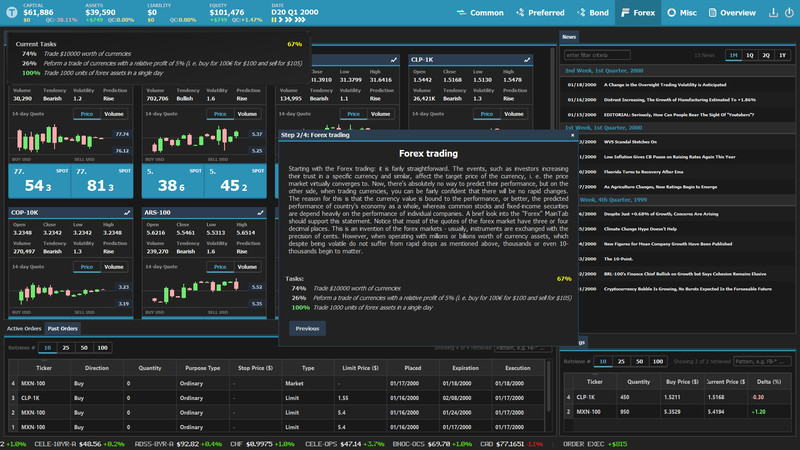Screen dimensions: 800x450
Task: Open the Overview tab
Action: coord(732,13)
